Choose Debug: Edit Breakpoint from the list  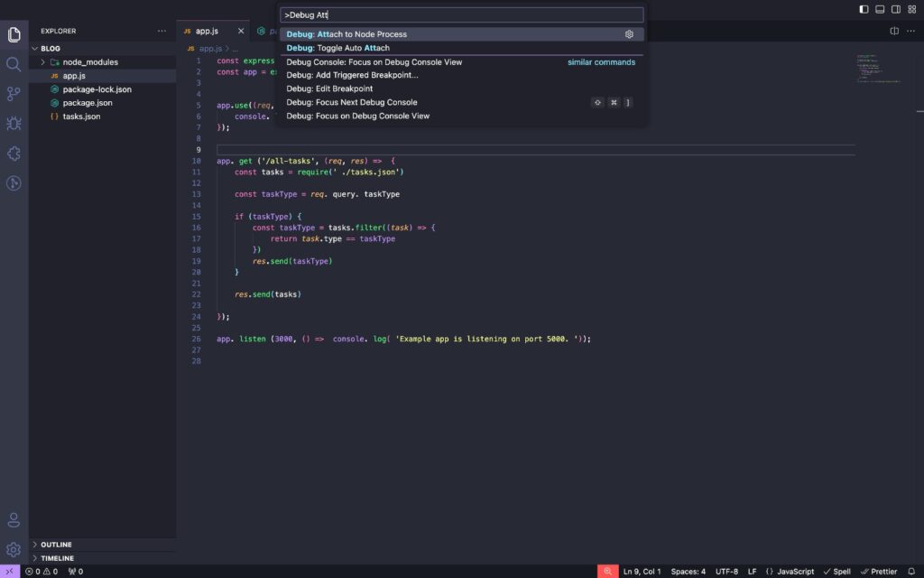(329, 89)
